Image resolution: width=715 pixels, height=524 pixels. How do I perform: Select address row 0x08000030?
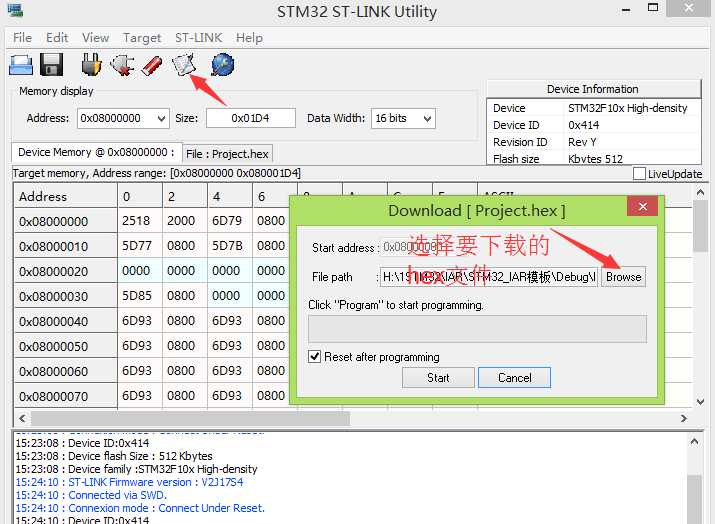[x=65, y=296]
